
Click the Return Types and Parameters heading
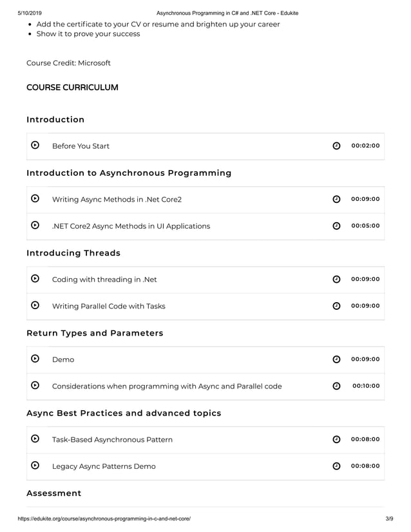[x=95, y=333]
